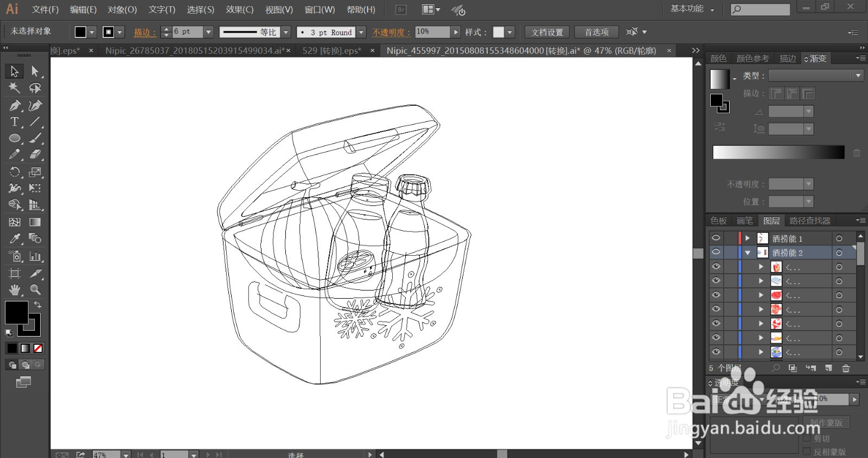This screenshot has height=458, width=868.
Task: Select the Selection (black arrow) tool
Action: pos(15,71)
